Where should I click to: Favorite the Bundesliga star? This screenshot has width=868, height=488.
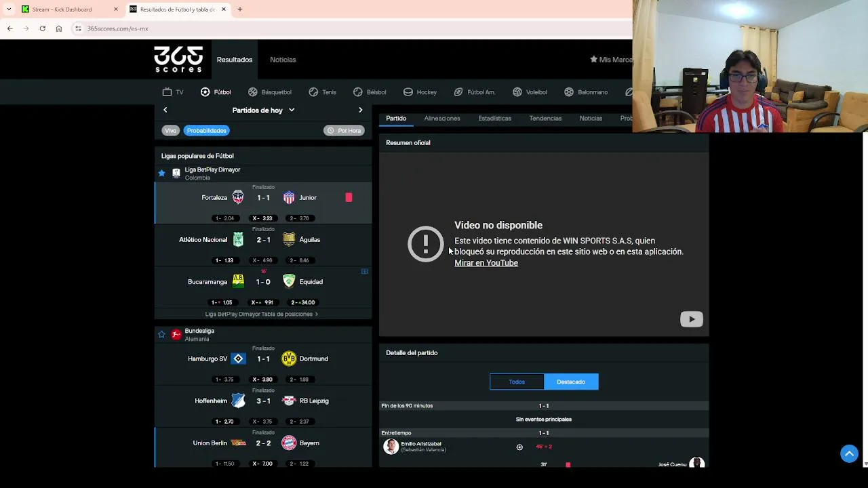pyautogui.click(x=161, y=335)
